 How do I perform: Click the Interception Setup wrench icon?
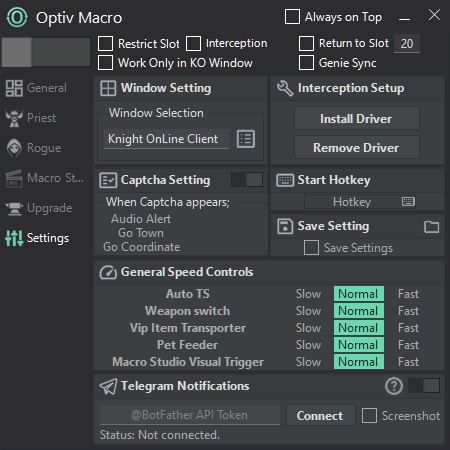click(x=285, y=88)
